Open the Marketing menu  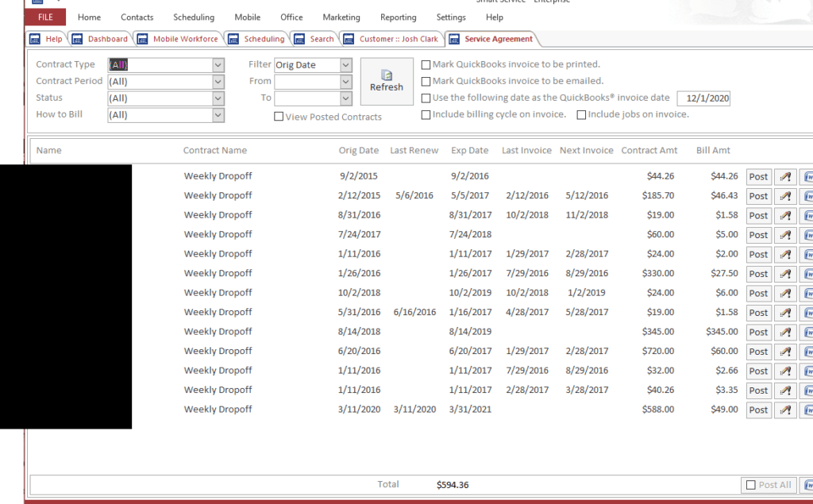(x=341, y=17)
